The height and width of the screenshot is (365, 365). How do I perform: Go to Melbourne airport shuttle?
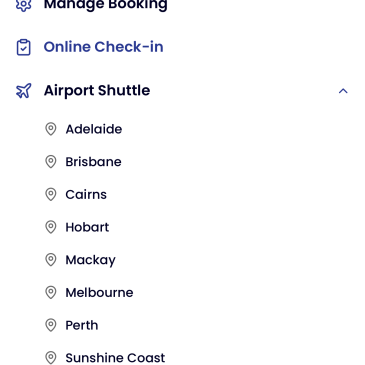[x=99, y=293]
